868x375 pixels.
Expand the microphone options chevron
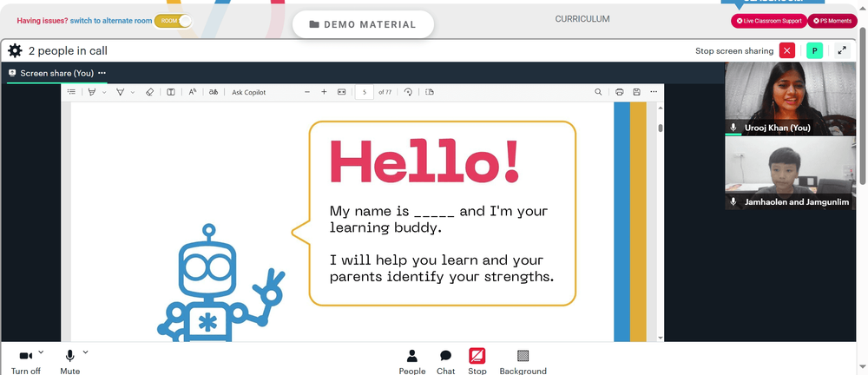click(85, 352)
